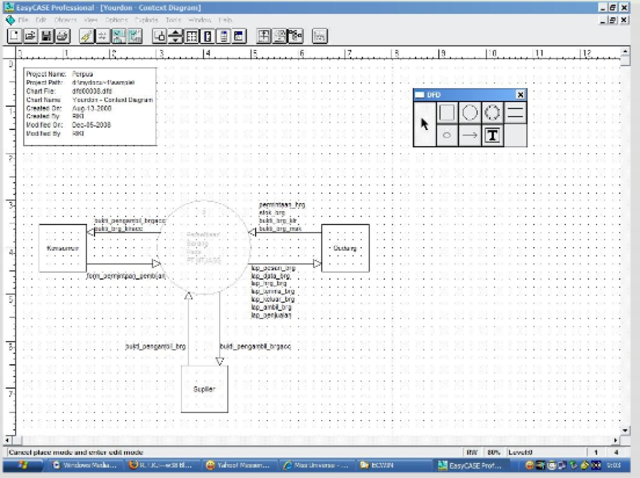Click the 80% zoom status field
640x478 pixels.
point(493,452)
